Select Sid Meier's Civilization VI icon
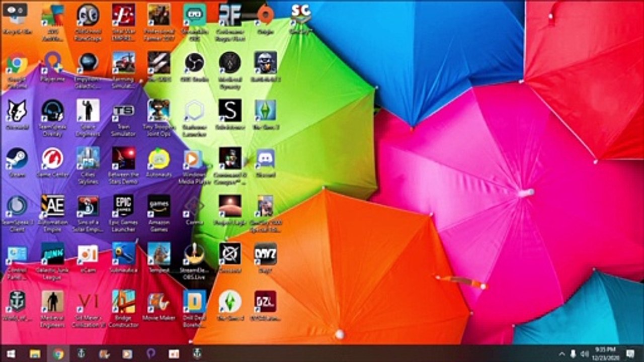The image size is (644, 362). [88, 309]
